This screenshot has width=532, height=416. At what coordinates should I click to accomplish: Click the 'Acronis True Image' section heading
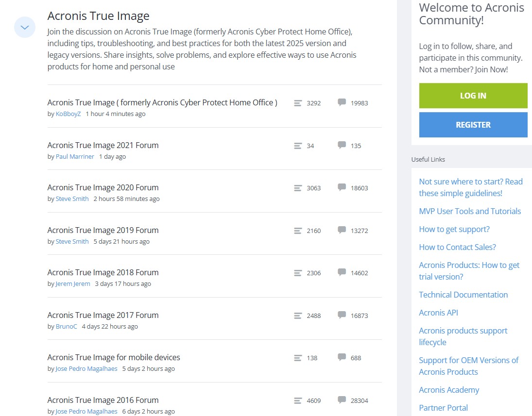pos(99,16)
